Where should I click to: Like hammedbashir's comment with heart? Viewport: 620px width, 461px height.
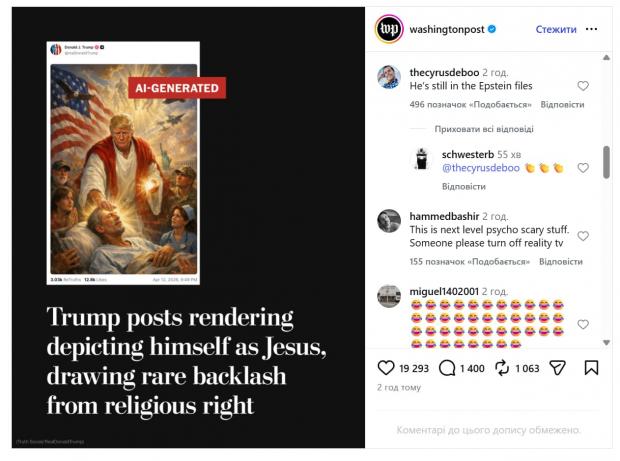click(x=583, y=237)
